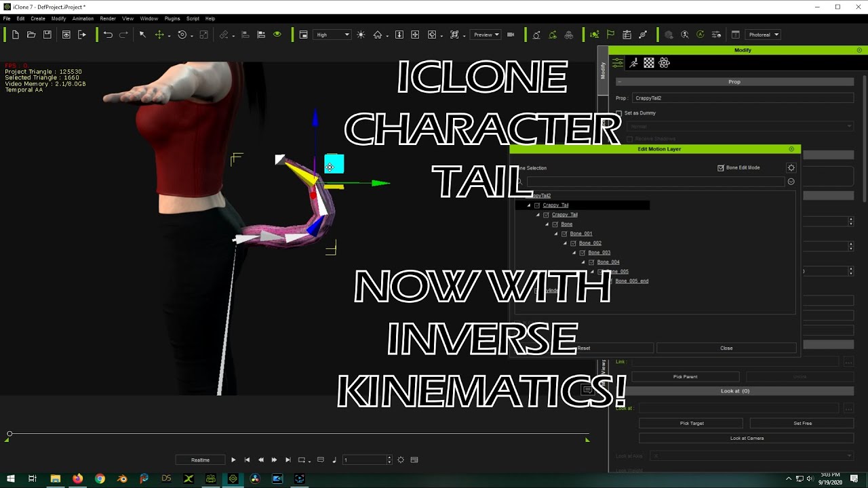
Task: Open the Animation menu
Action: [x=83, y=19]
